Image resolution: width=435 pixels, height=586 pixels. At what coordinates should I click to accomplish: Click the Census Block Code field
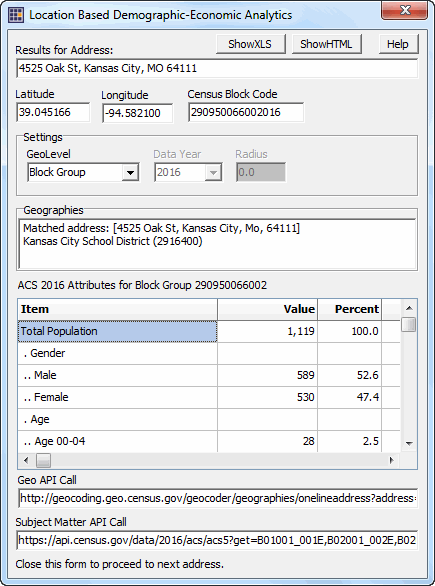click(246, 112)
